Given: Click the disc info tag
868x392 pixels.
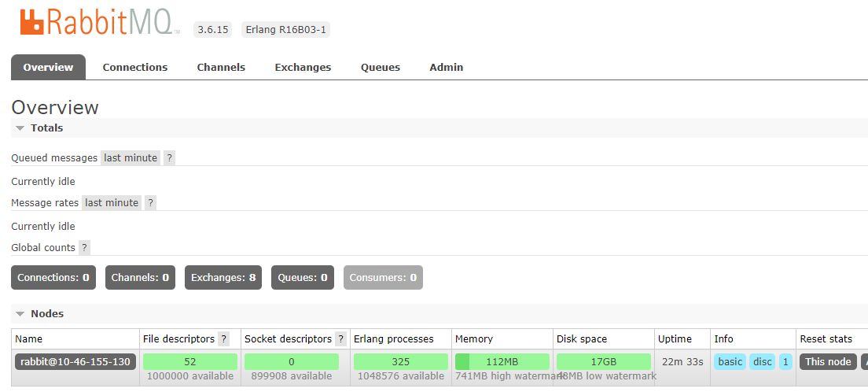Looking at the screenshot, I should pyautogui.click(x=763, y=361).
